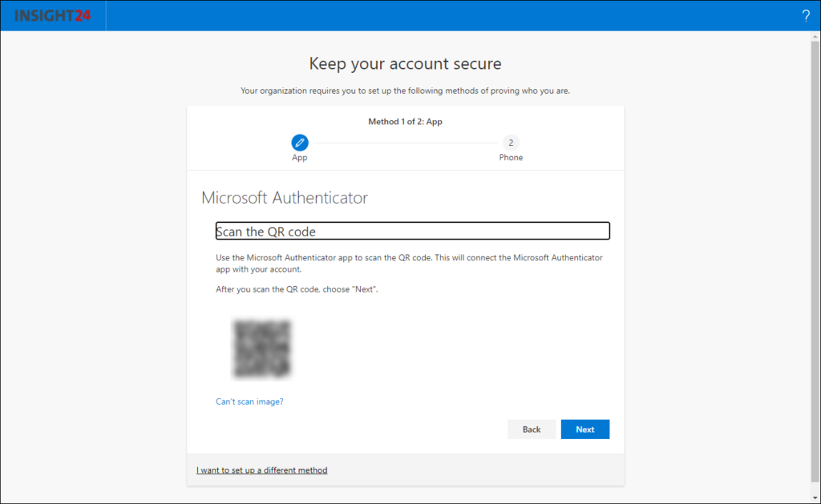Expand setup options via different method link
This screenshot has width=821, height=504.
point(261,470)
